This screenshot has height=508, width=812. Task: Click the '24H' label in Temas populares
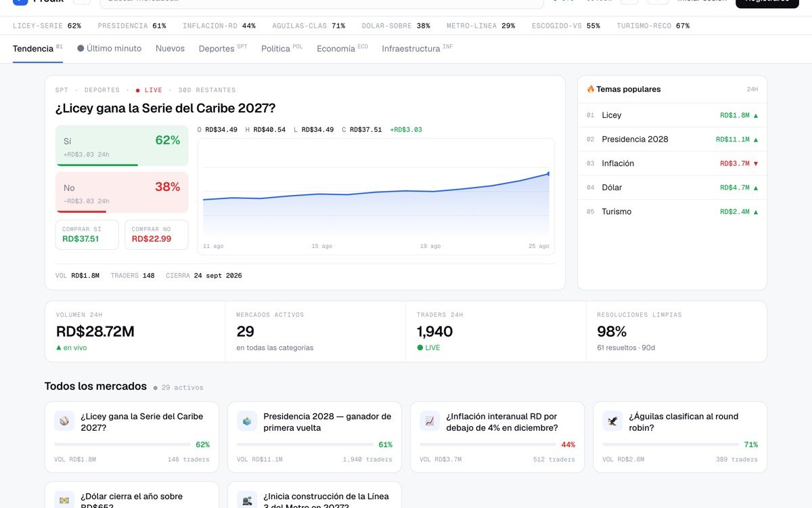point(752,89)
